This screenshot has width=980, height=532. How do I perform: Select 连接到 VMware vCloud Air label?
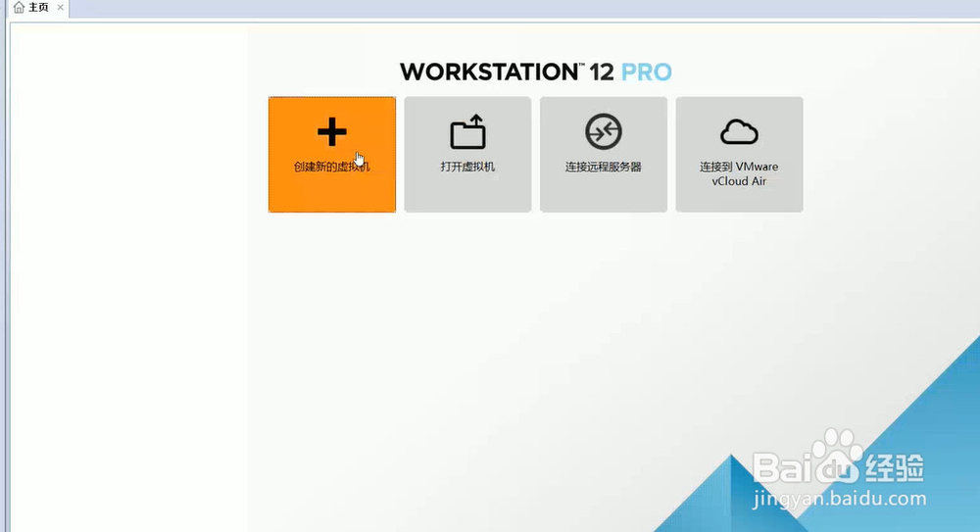739,173
